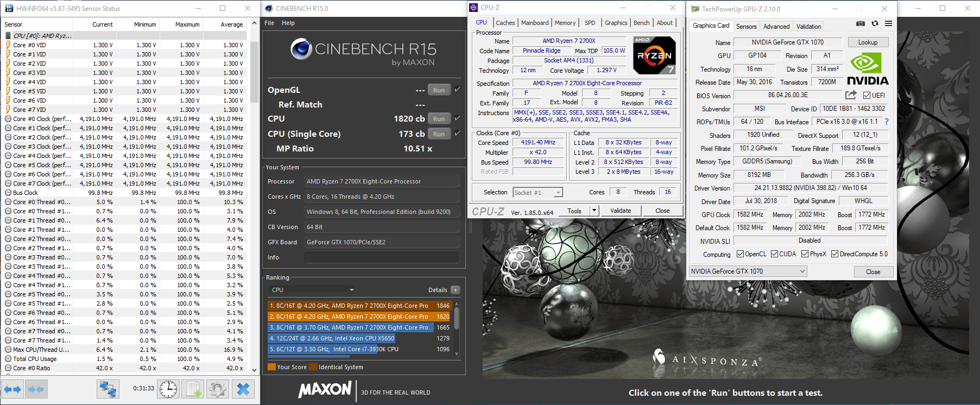Take GPU-Z screenshot with camera icon
The height and width of the screenshot is (405, 980).
point(861,24)
